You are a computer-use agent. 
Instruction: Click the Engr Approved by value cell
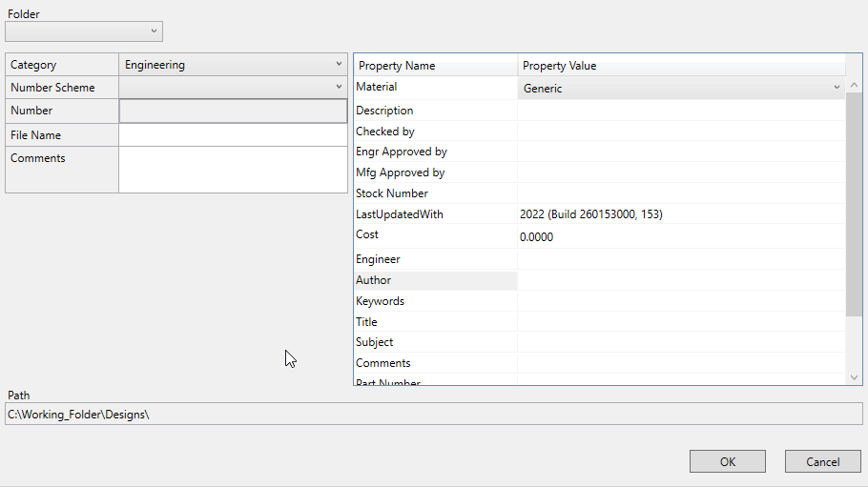[681, 152]
